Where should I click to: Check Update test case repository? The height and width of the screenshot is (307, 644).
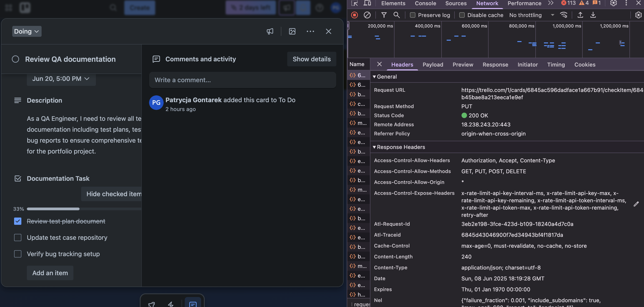point(17,237)
